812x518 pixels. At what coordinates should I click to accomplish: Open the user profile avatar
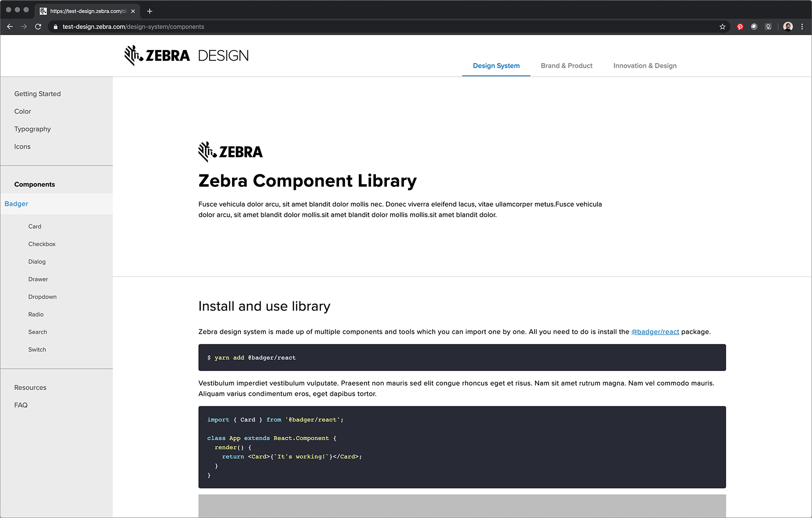pyautogui.click(x=788, y=27)
